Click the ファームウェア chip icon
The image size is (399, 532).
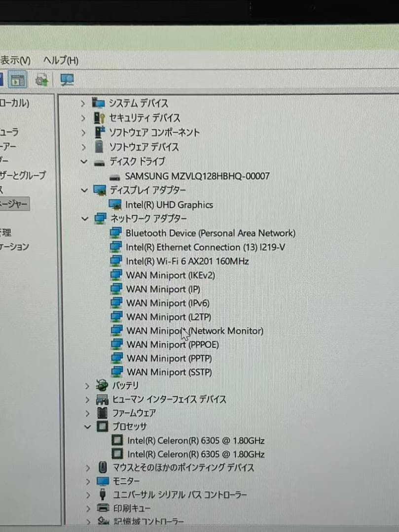pos(102,413)
